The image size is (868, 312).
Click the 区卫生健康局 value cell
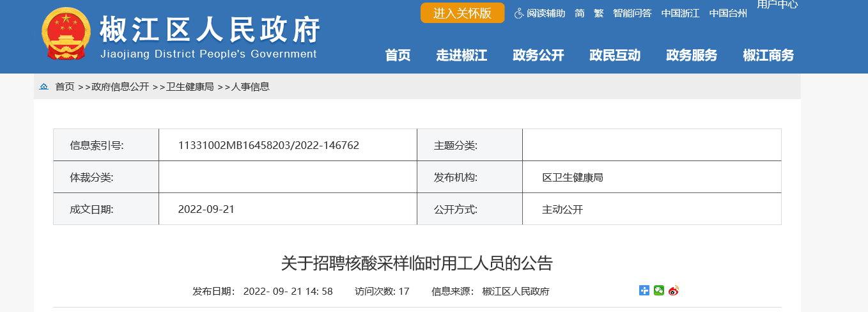coord(652,177)
